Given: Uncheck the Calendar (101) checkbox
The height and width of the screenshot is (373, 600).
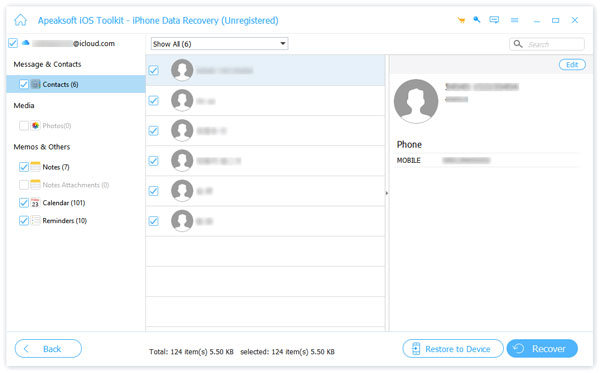Looking at the screenshot, I should pos(24,203).
